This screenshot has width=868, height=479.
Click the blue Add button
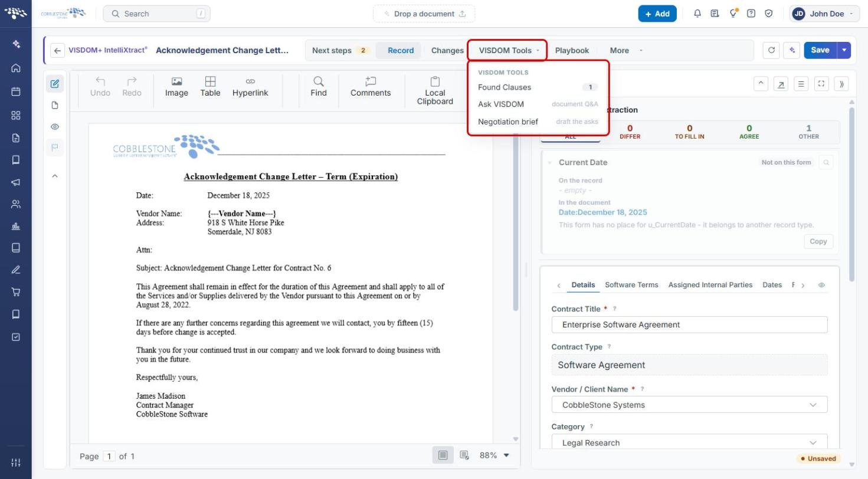[x=657, y=14]
